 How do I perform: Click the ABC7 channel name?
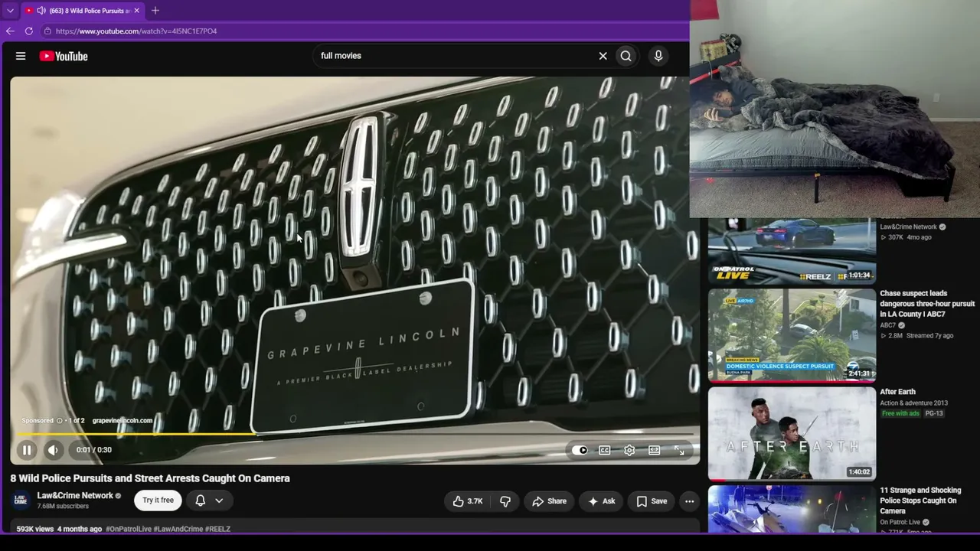(888, 325)
